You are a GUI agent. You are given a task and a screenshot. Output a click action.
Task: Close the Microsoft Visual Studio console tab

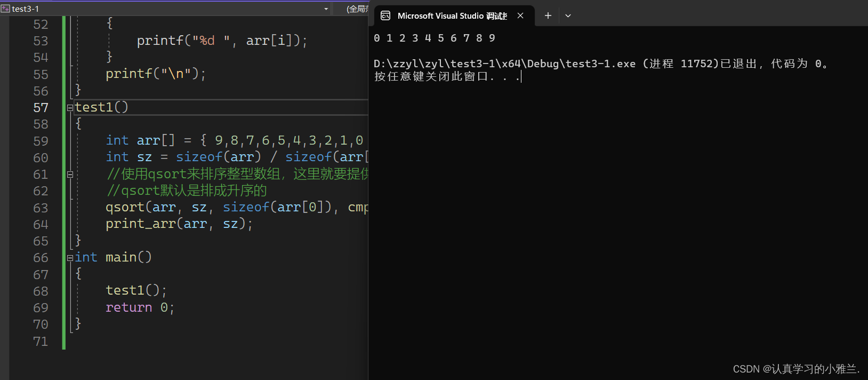pyautogui.click(x=520, y=16)
